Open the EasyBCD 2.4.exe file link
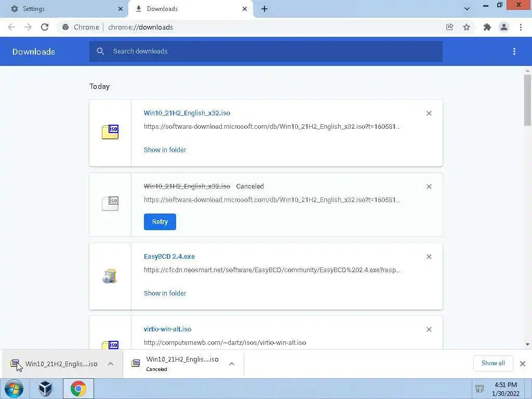Screen dimensions: 532x399 (169, 257)
